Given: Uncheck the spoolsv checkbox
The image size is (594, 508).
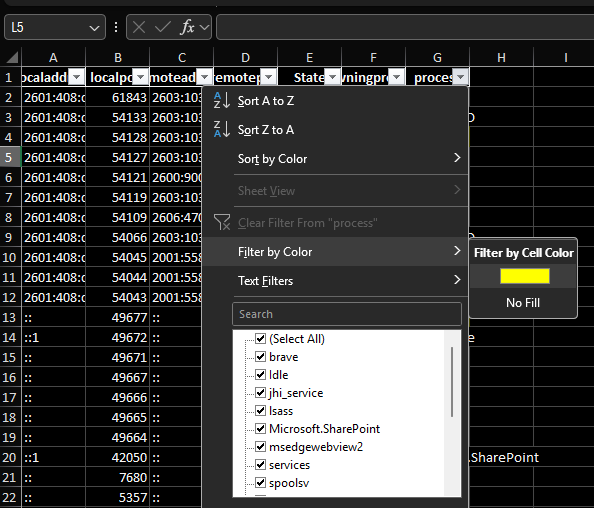Looking at the screenshot, I should (x=260, y=482).
